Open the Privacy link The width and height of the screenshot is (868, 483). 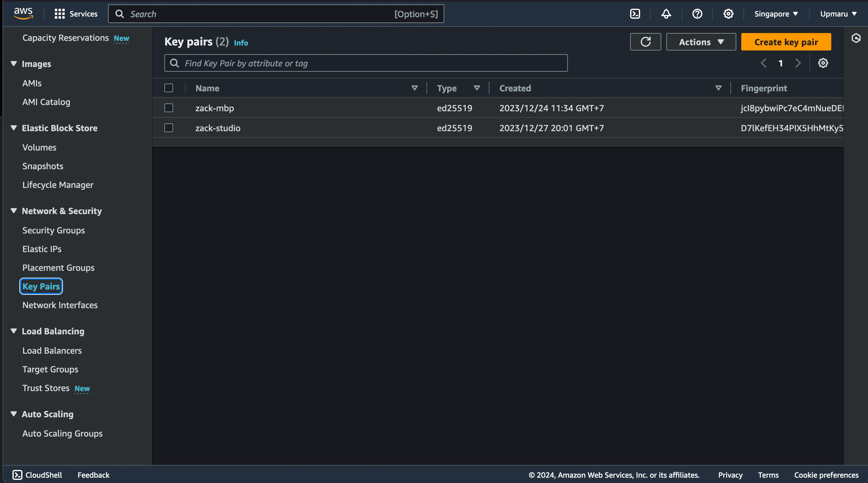pos(730,475)
